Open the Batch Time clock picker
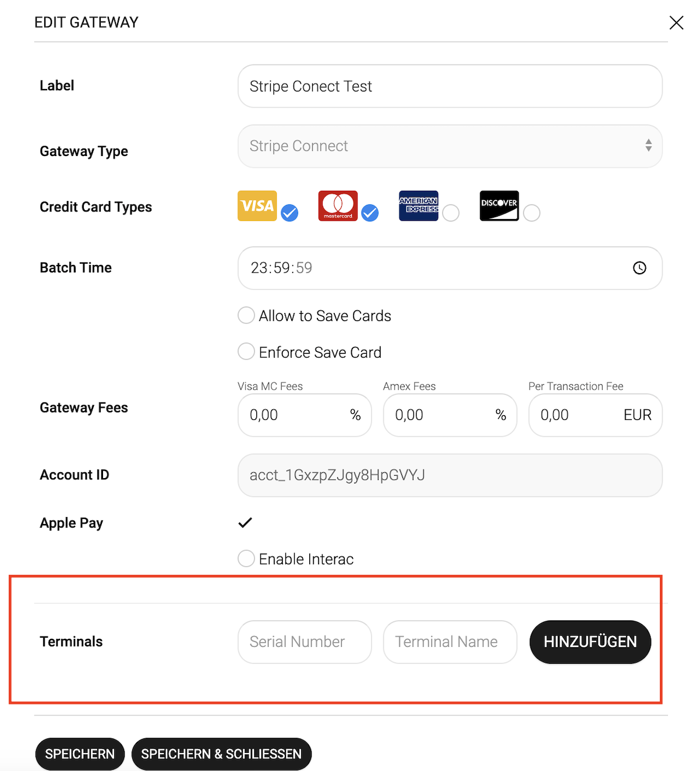The height and width of the screenshot is (771, 700). 639,268
